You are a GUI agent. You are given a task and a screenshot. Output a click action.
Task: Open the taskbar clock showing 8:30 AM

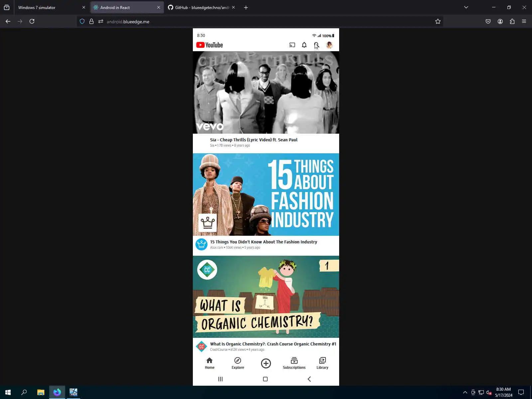pyautogui.click(x=503, y=392)
